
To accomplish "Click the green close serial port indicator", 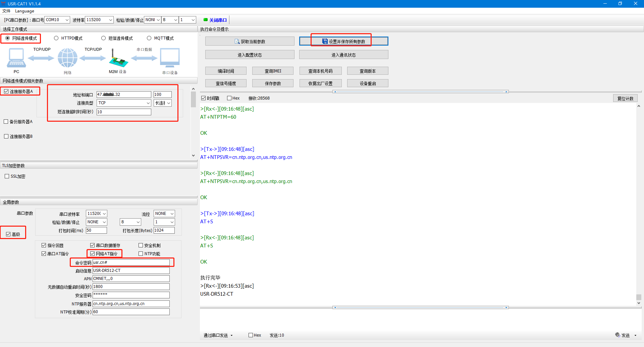I will click(206, 20).
